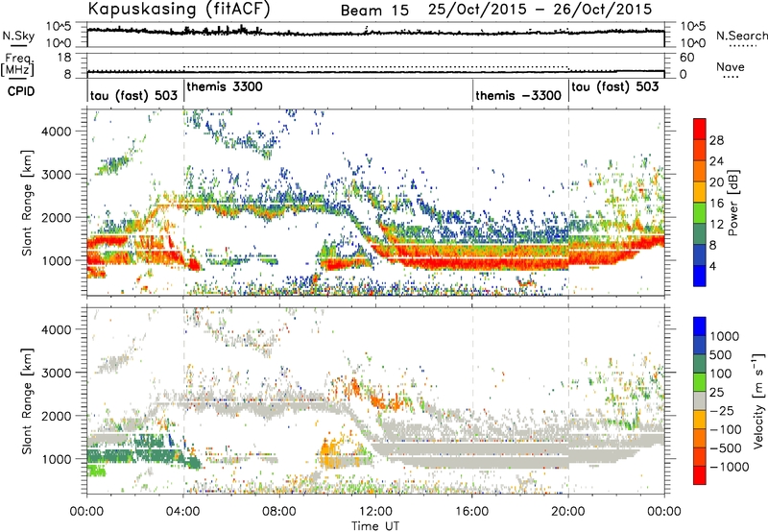Click the "16:00" time axis tick label
768x532 pixels.
pos(472,512)
